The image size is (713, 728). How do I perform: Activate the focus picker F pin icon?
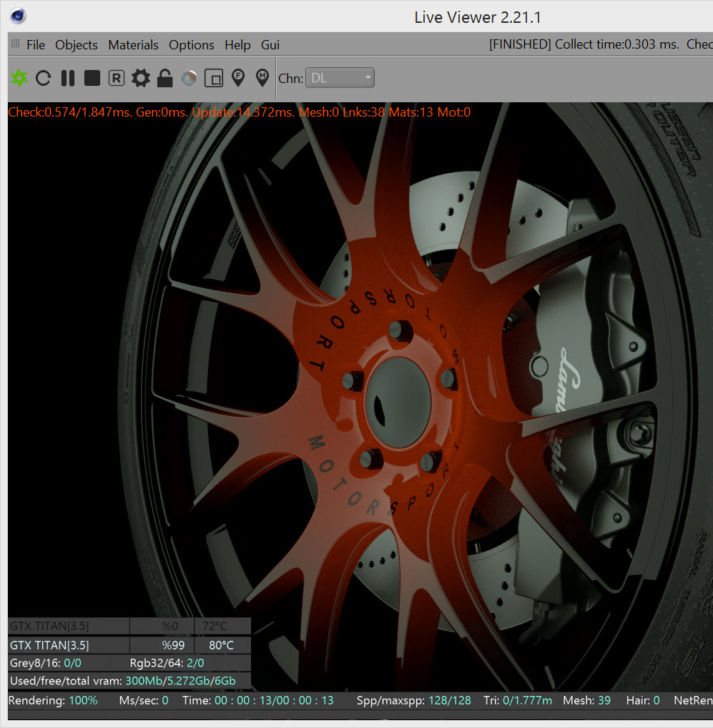pyautogui.click(x=238, y=78)
